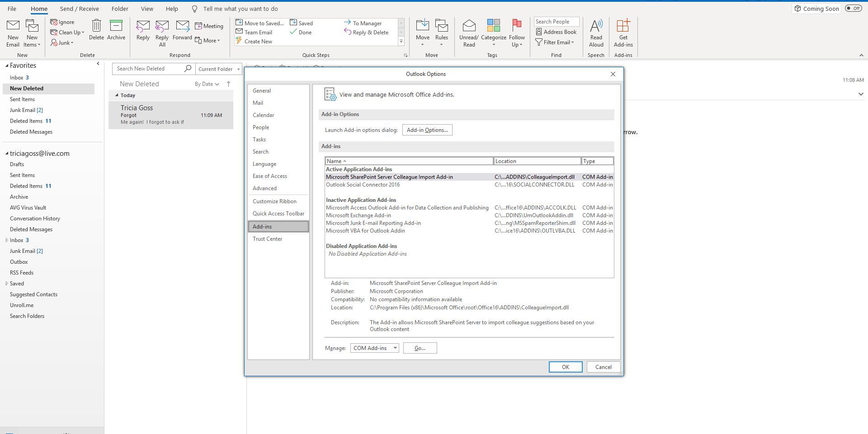Open the Address Book
The height and width of the screenshot is (434, 868).
[556, 32]
